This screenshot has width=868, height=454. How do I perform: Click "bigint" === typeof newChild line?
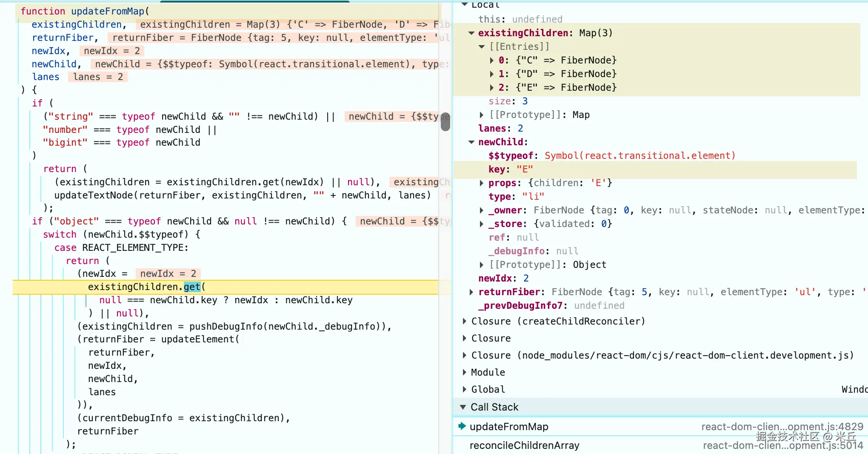[122, 143]
